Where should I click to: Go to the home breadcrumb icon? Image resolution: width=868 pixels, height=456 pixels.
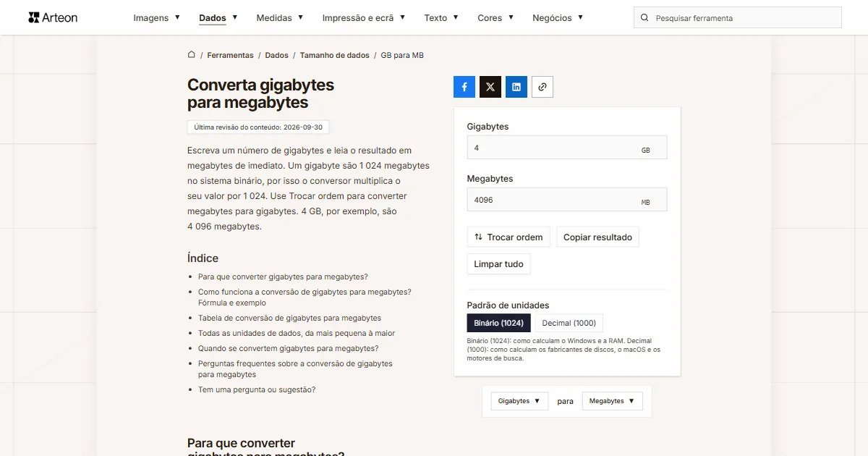[192, 55]
